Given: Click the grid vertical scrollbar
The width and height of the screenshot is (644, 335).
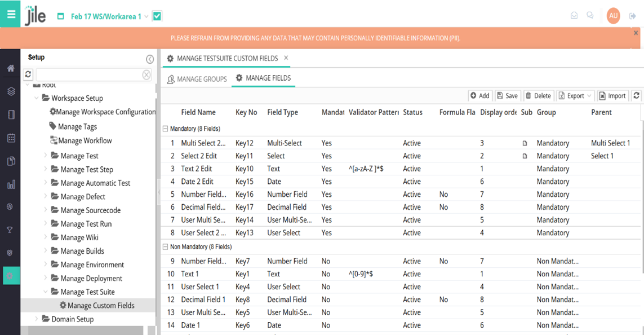Looking at the screenshot, I should (642, 197).
